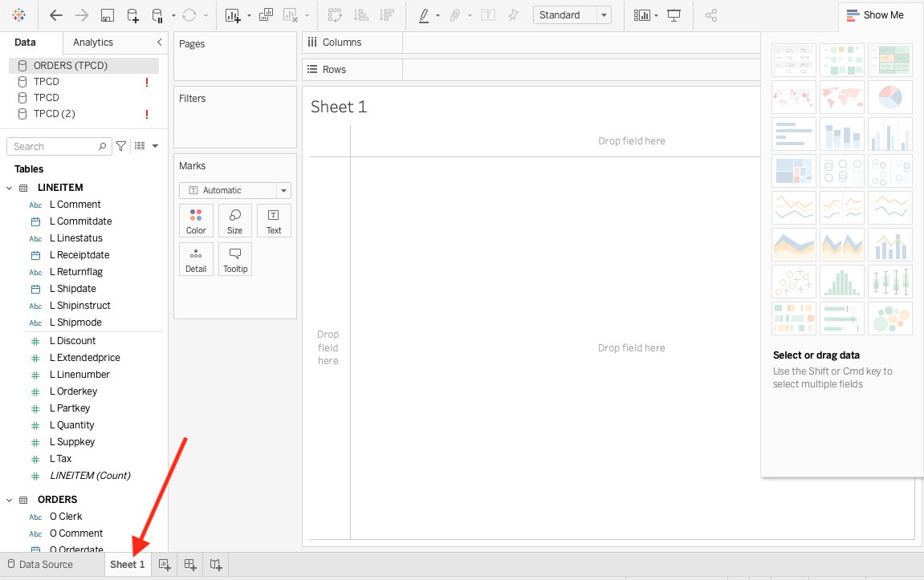The width and height of the screenshot is (924, 580).
Task: Click the Tooltip button on the Marks card
Action: tap(234, 258)
